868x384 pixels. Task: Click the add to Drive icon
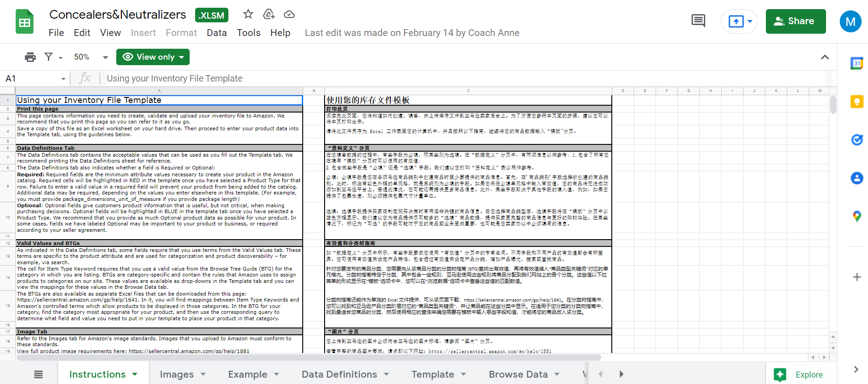point(269,14)
